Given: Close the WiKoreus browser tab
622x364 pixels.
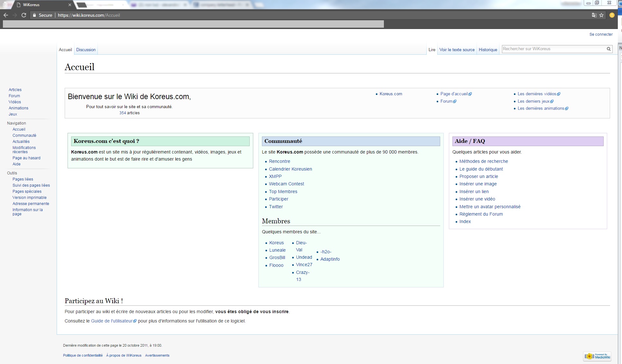Looking at the screenshot, I should click(70, 5).
